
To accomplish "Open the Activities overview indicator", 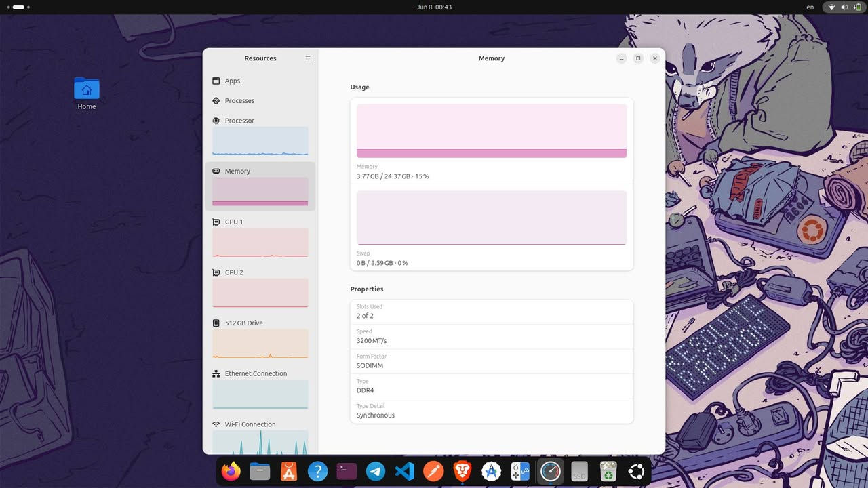I will tap(18, 7).
